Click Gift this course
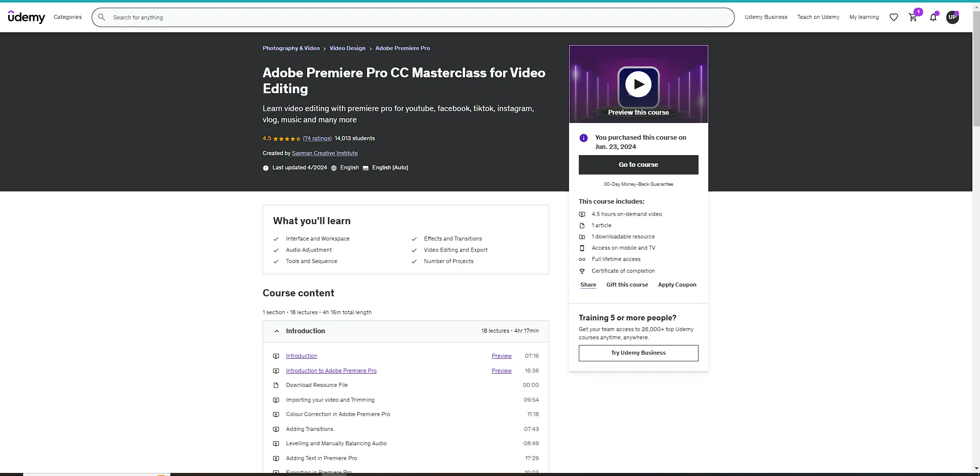The height and width of the screenshot is (476, 980). 627,285
